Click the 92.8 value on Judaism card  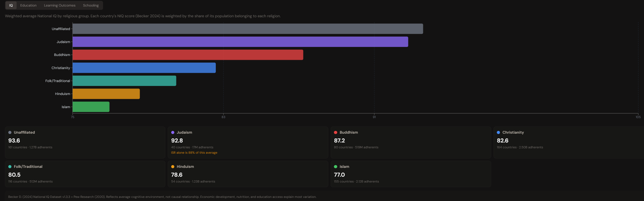[177, 140]
